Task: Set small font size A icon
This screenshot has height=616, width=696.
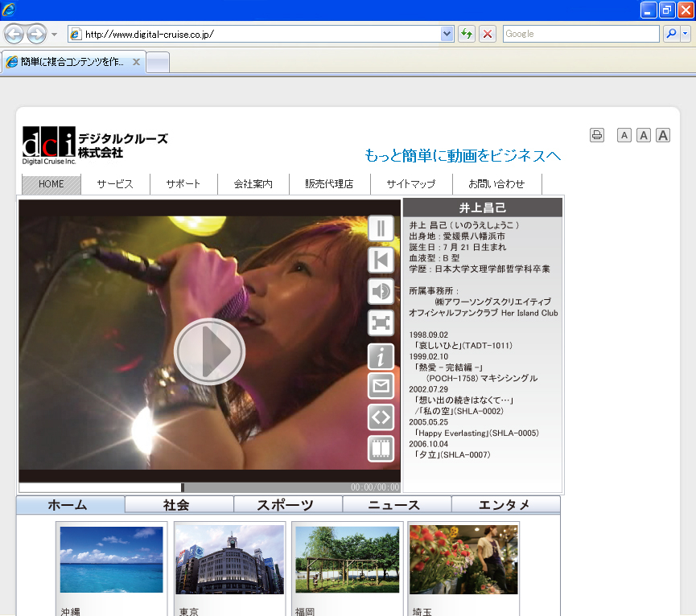Action: point(624,135)
